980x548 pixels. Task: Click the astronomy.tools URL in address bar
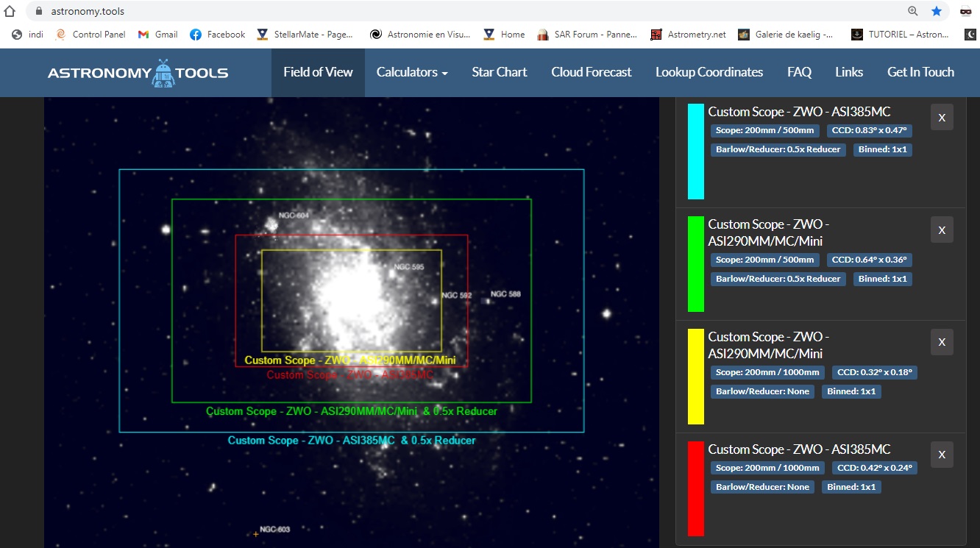tap(88, 11)
